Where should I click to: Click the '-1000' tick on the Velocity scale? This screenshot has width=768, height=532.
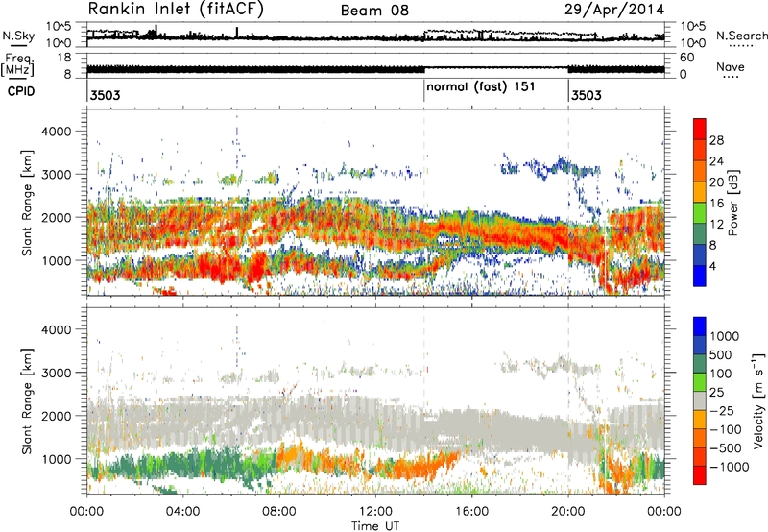coord(730,467)
